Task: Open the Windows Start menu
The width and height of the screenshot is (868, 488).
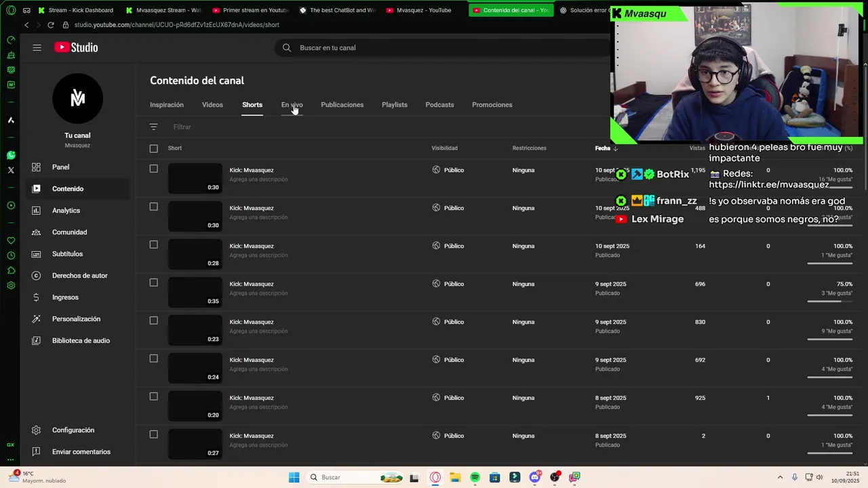Action: point(294,477)
